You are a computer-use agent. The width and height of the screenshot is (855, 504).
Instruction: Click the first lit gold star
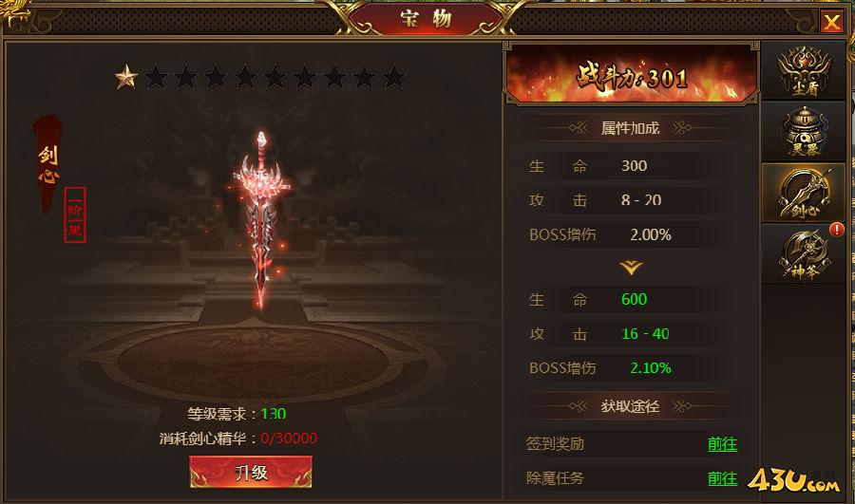point(126,78)
